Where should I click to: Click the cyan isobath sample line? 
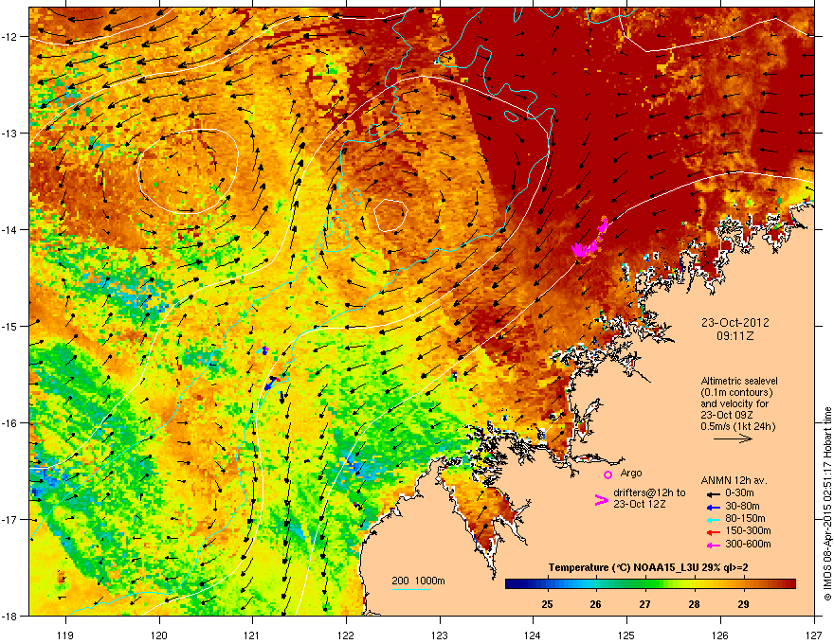(x=411, y=589)
